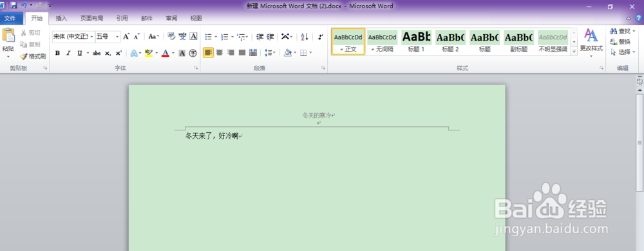Screen dimensions: 644x251
Task: Click the Save icon in quick access toolbar
Action: tap(14, 5)
